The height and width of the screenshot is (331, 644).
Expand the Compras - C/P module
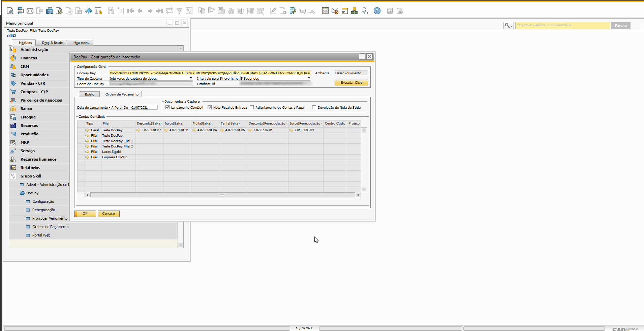(34, 92)
